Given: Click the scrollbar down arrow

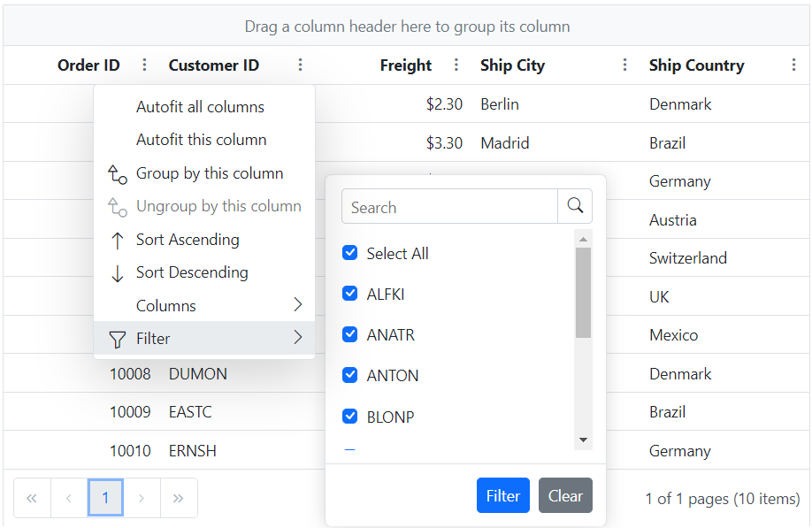Looking at the screenshot, I should (x=583, y=440).
